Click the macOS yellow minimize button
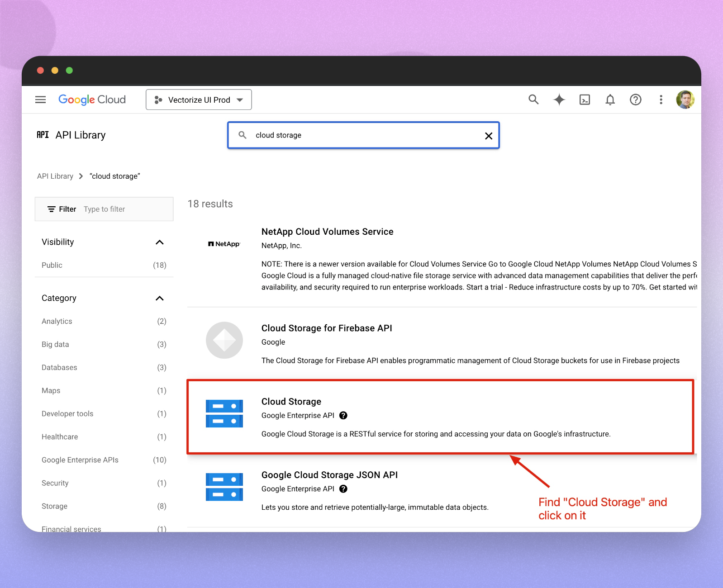 [55, 70]
